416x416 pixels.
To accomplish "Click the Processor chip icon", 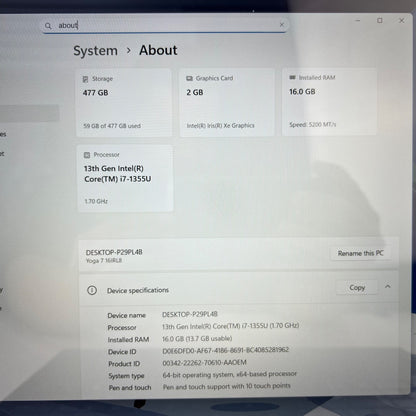I will [87, 155].
